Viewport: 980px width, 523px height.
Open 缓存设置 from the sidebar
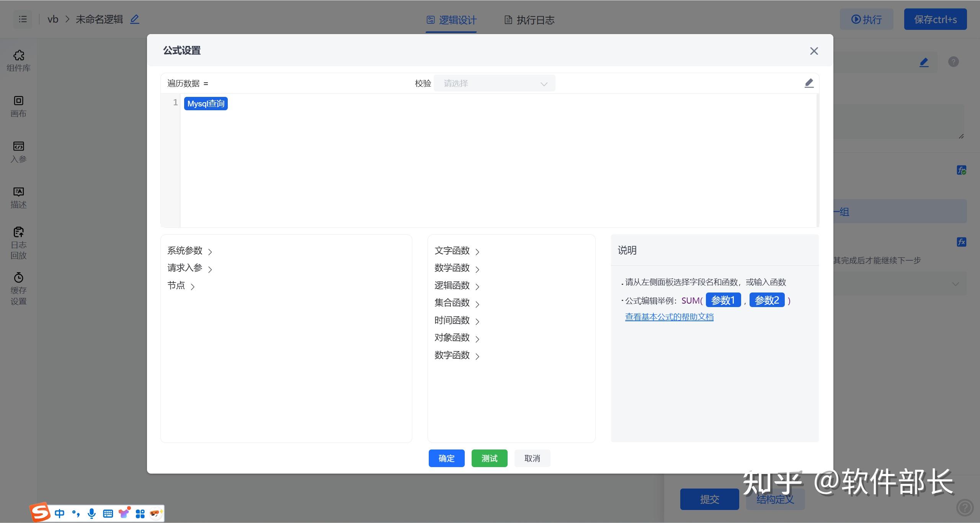pos(18,288)
